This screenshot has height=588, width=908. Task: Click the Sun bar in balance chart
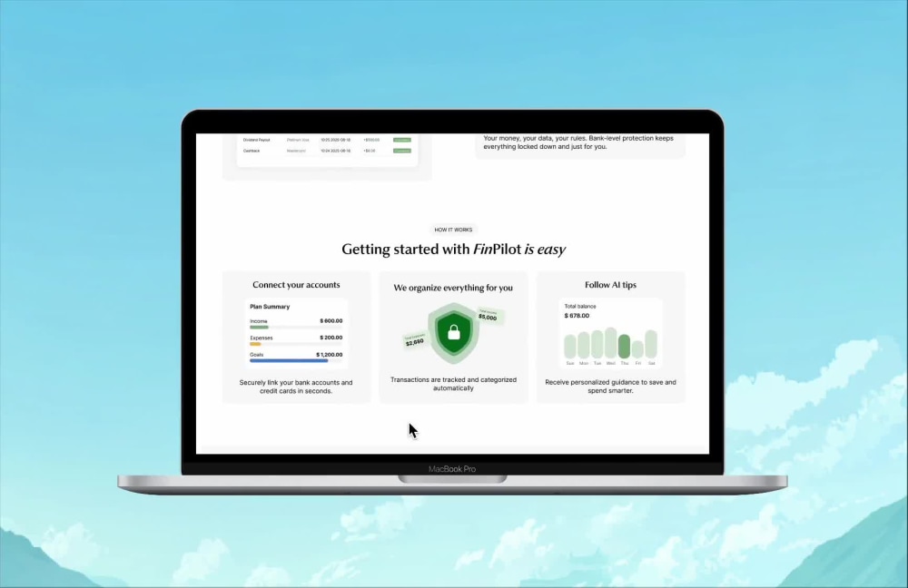click(x=570, y=346)
